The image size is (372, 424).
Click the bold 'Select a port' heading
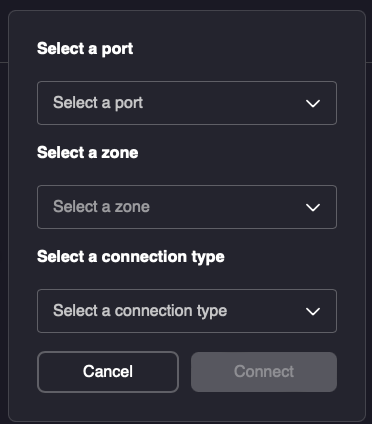coord(85,49)
